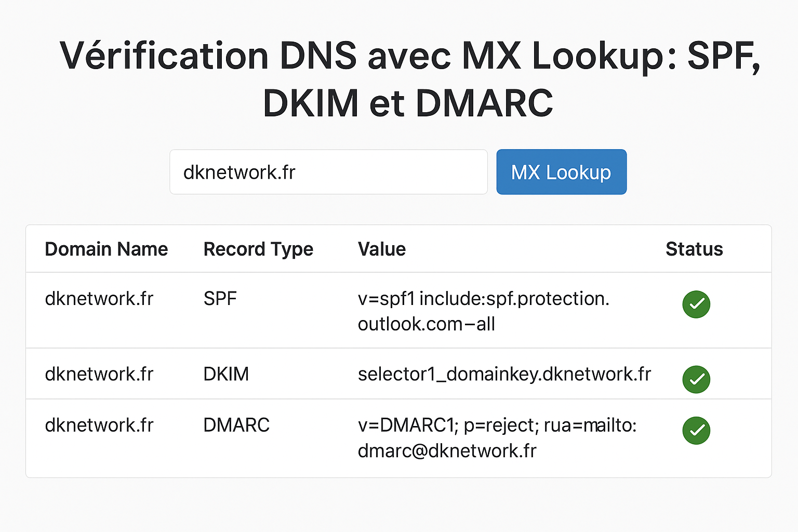
Task: Click the topmost green check icon in Status column
Action: [x=696, y=304]
